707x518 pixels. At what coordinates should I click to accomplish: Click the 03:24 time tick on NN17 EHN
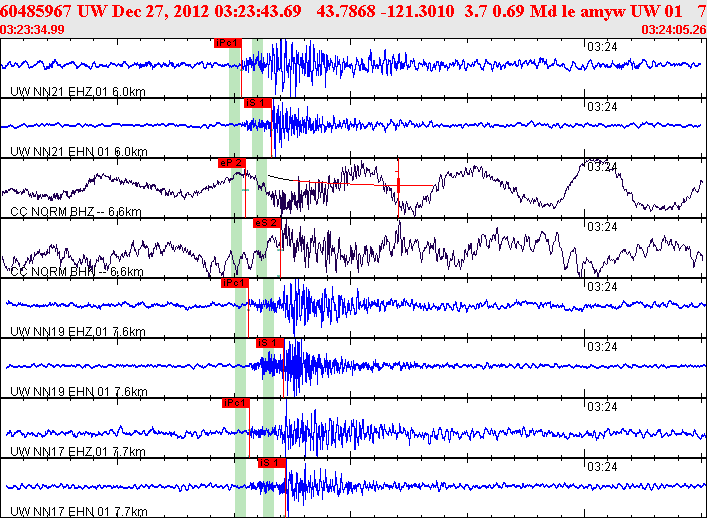tap(602, 467)
